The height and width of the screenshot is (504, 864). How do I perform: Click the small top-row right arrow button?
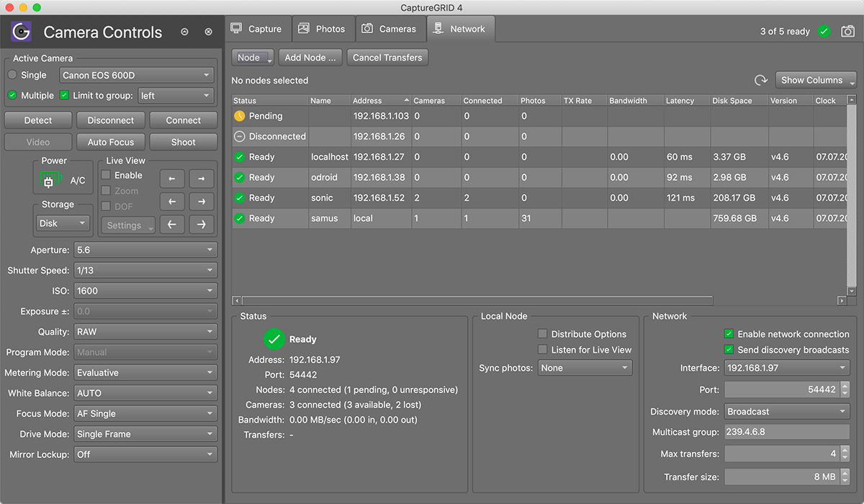click(x=202, y=179)
